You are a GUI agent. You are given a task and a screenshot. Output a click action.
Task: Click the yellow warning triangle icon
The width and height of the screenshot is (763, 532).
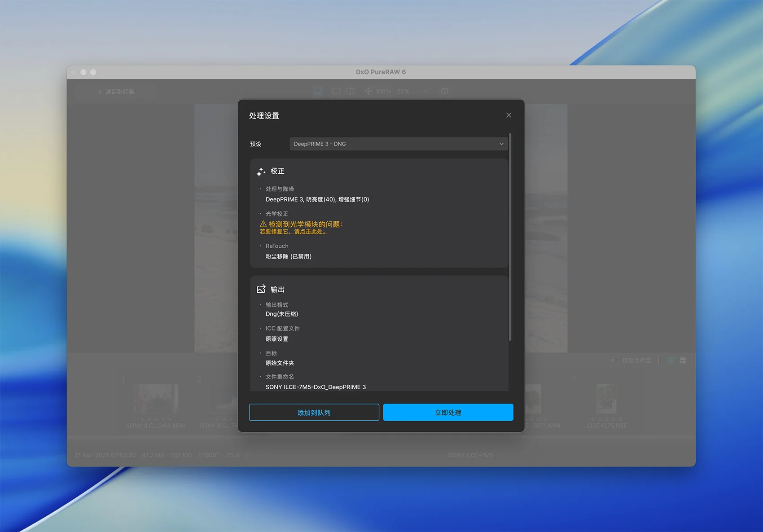[263, 224]
